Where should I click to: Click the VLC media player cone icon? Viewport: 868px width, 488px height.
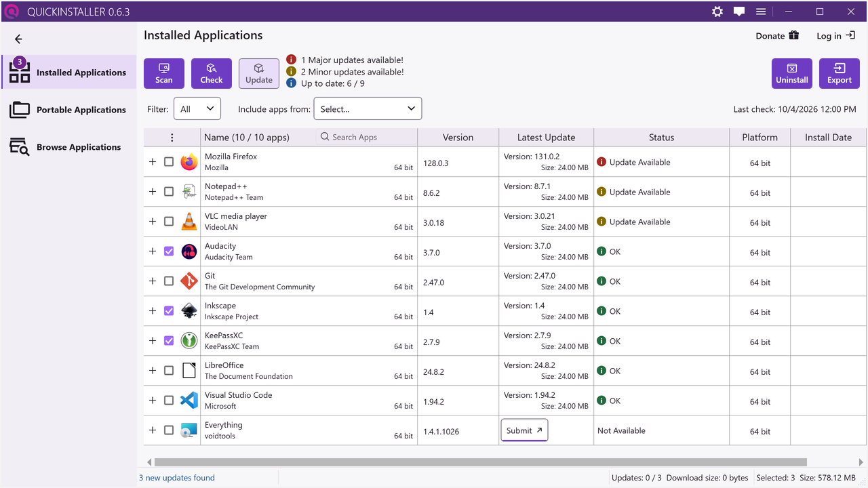pos(189,222)
